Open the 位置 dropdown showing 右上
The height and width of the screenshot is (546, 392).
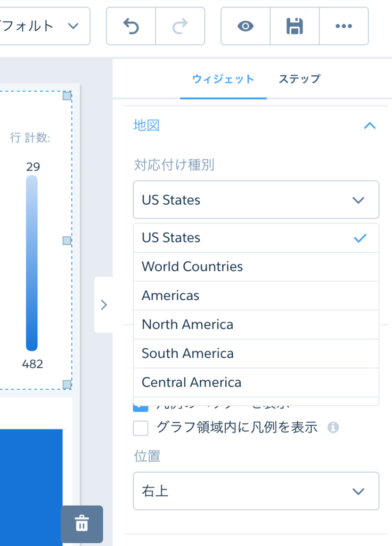pyautogui.click(x=256, y=491)
